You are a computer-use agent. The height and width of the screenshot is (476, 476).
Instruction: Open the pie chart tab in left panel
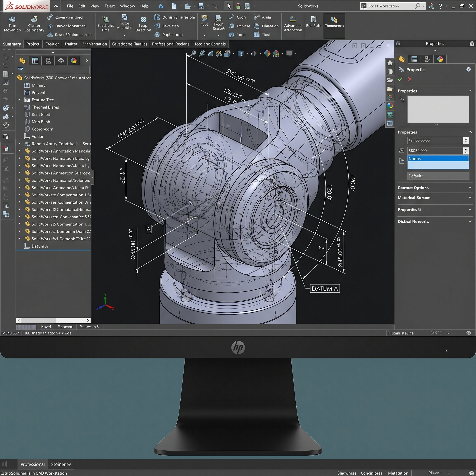[x=74, y=61]
